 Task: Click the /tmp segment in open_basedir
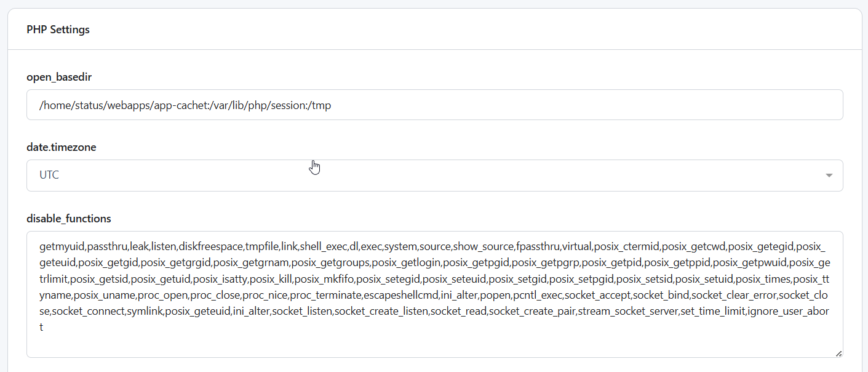point(321,106)
